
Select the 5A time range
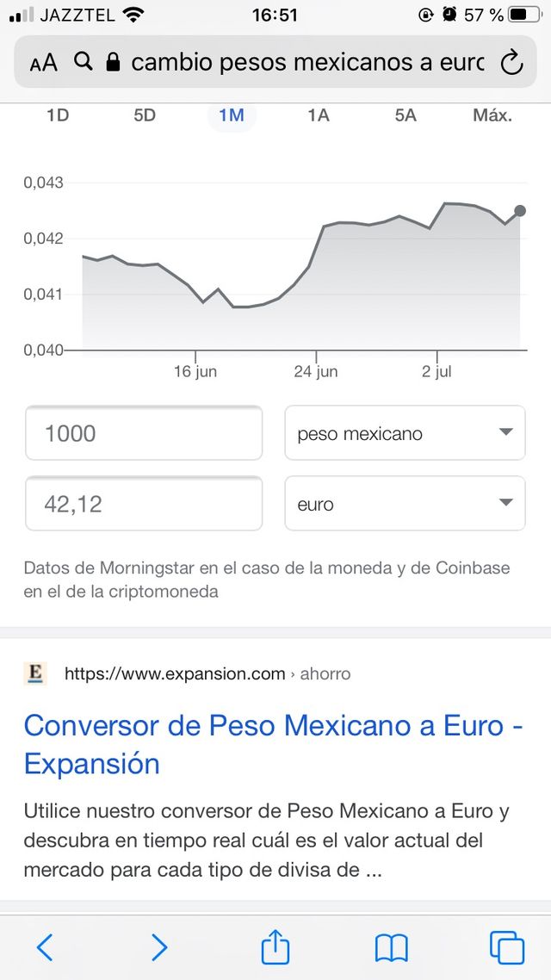click(405, 114)
